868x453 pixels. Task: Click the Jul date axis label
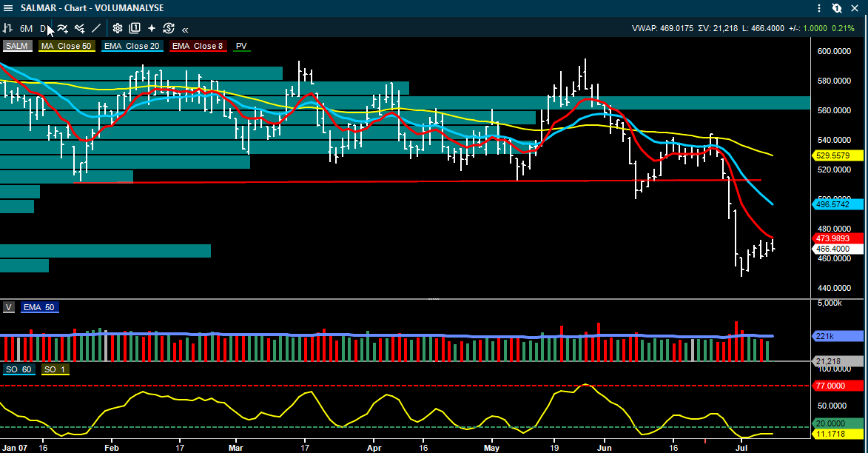coord(741,448)
